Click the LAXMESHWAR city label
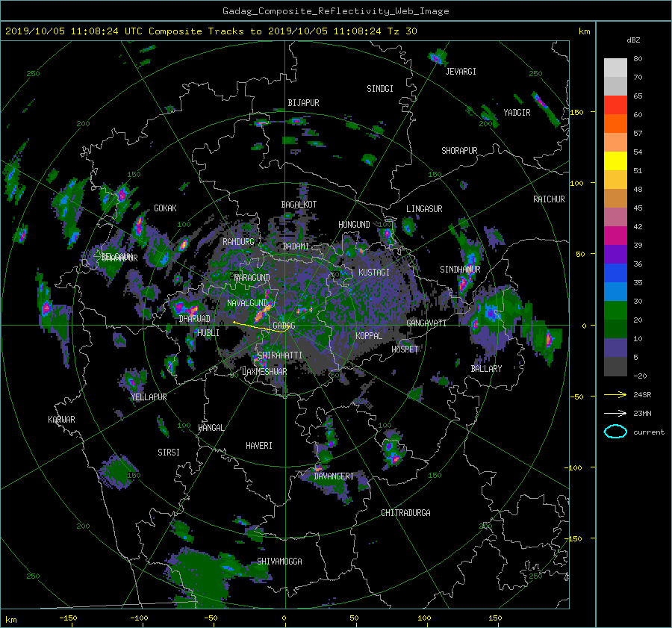 pos(264,372)
